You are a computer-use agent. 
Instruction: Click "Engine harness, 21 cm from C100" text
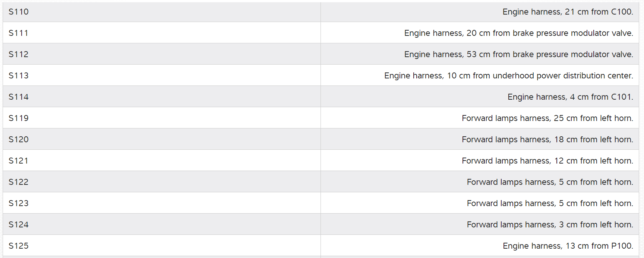pyautogui.click(x=568, y=12)
